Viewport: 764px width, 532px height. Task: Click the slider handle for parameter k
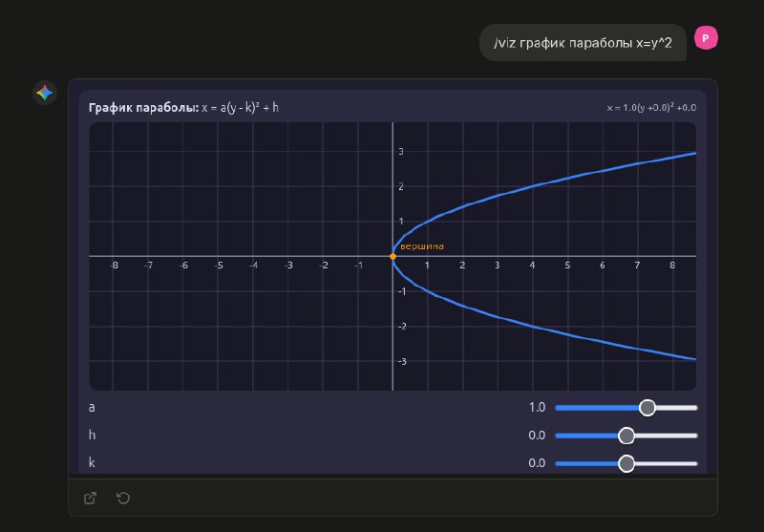point(626,463)
